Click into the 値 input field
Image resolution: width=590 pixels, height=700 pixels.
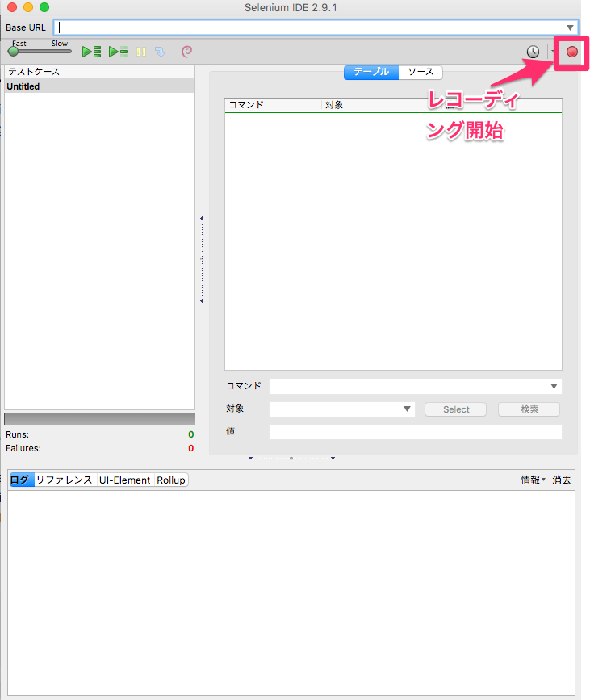pyautogui.click(x=416, y=432)
